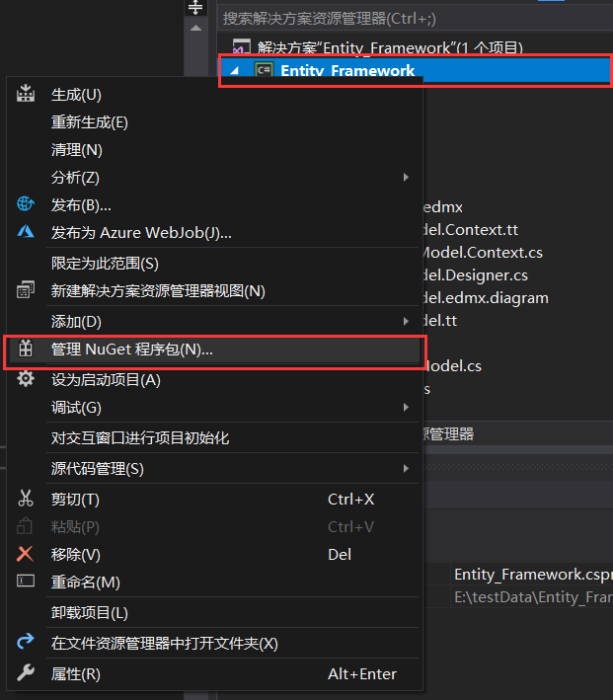Select the Entity_Framework project row
The height and width of the screenshot is (700, 613).
[x=416, y=70]
